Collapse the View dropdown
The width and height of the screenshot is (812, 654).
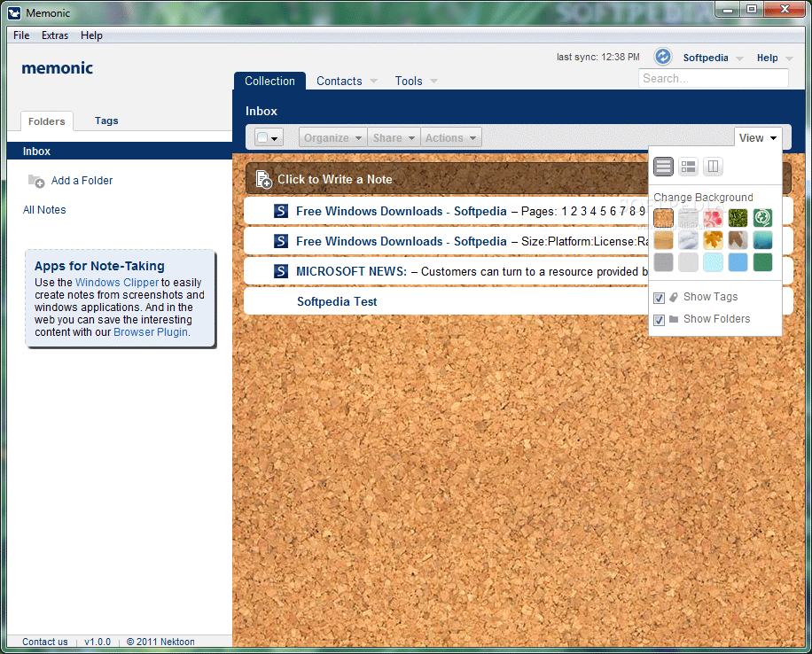point(758,137)
